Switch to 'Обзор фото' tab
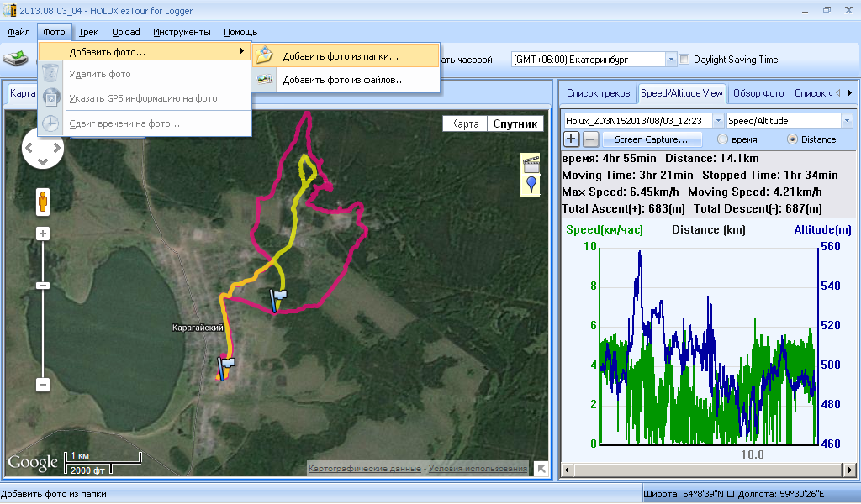861x504 pixels. 758,93
